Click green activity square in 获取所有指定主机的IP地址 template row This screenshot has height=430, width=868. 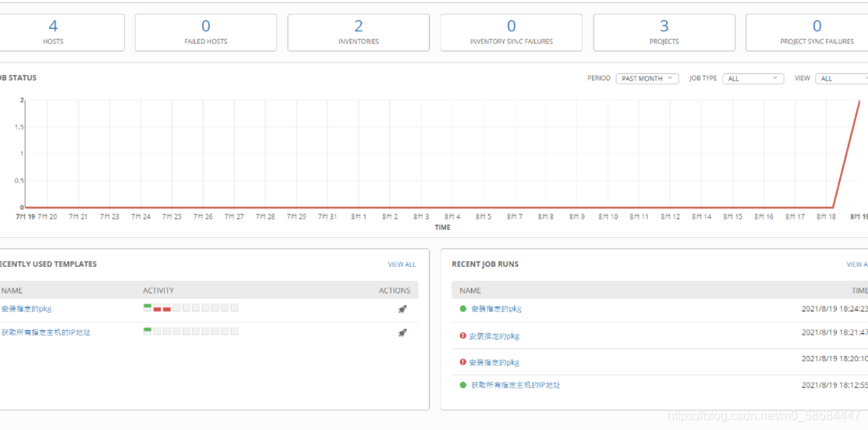coord(147,332)
